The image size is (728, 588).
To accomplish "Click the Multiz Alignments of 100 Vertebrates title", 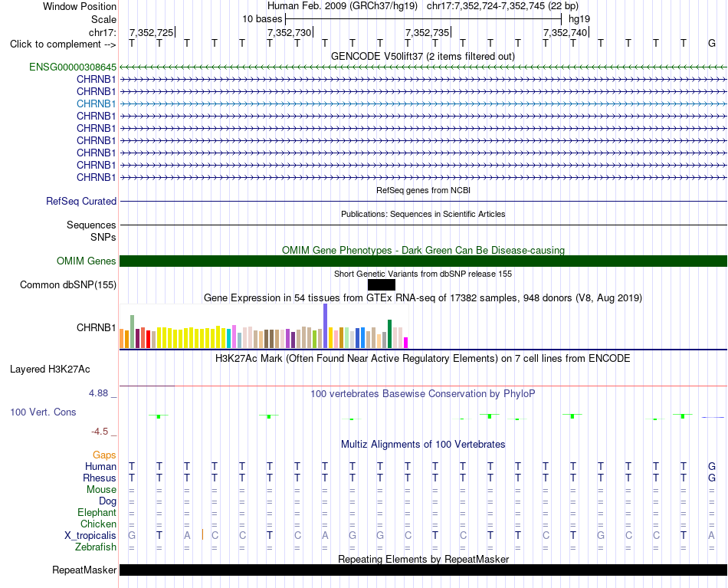I will [x=423, y=444].
